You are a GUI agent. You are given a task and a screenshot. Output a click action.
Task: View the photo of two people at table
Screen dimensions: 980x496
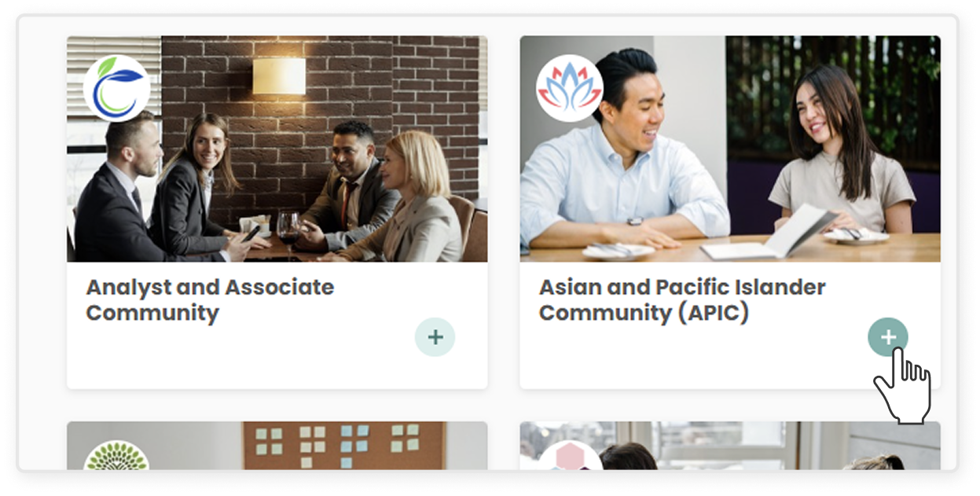730,149
